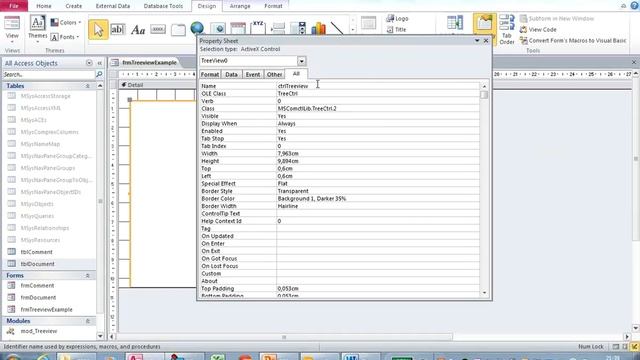Pick the Tab Control tool
The width and height of the screenshot is (640, 360).
178,30
